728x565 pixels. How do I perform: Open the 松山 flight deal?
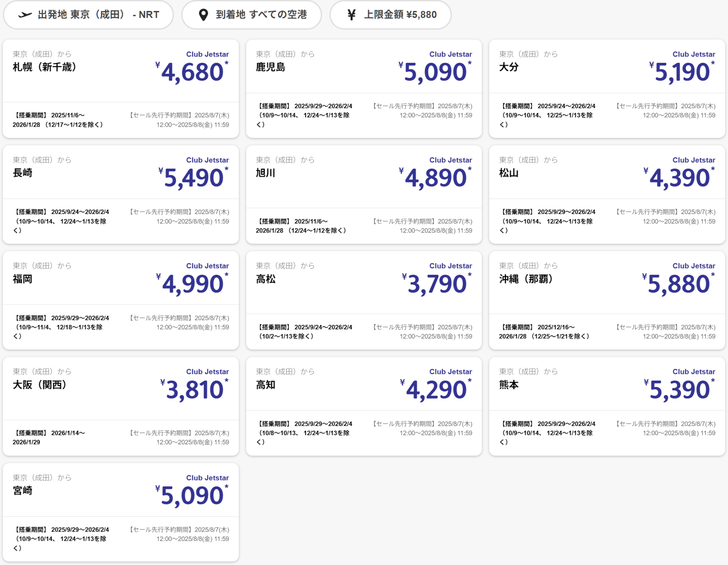[607, 194]
